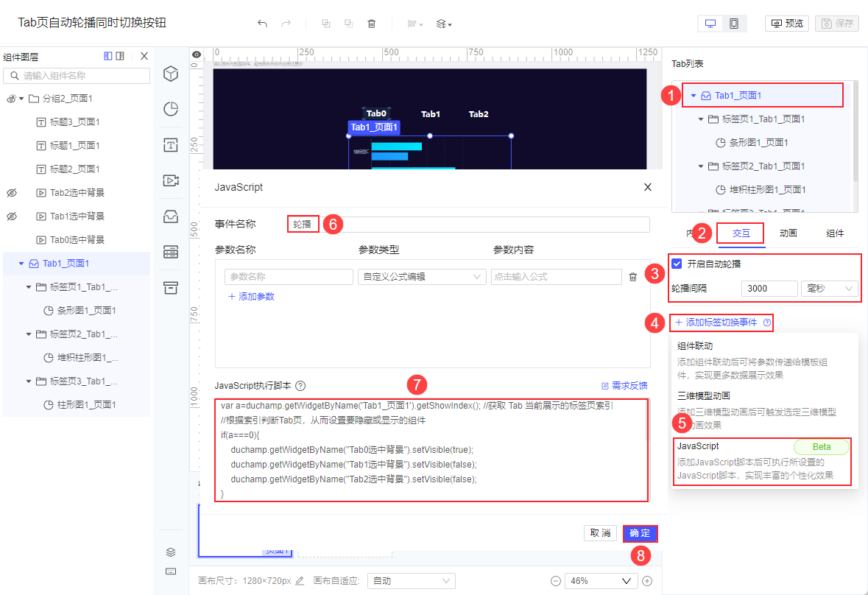The width and height of the screenshot is (868, 595).
Task: Click the 事件名称 input containing 轮播
Action: pyautogui.click(x=468, y=224)
